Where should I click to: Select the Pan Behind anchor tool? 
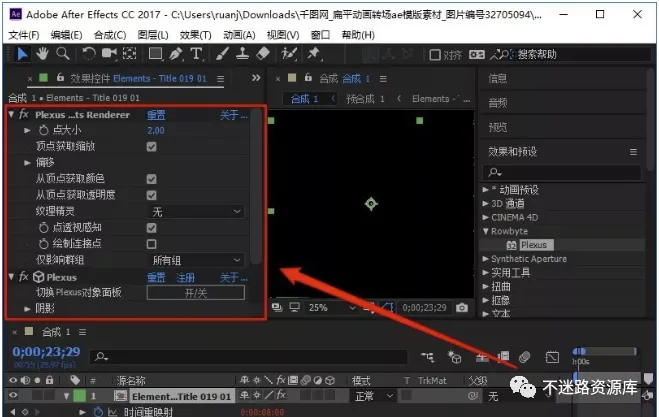click(x=129, y=54)
